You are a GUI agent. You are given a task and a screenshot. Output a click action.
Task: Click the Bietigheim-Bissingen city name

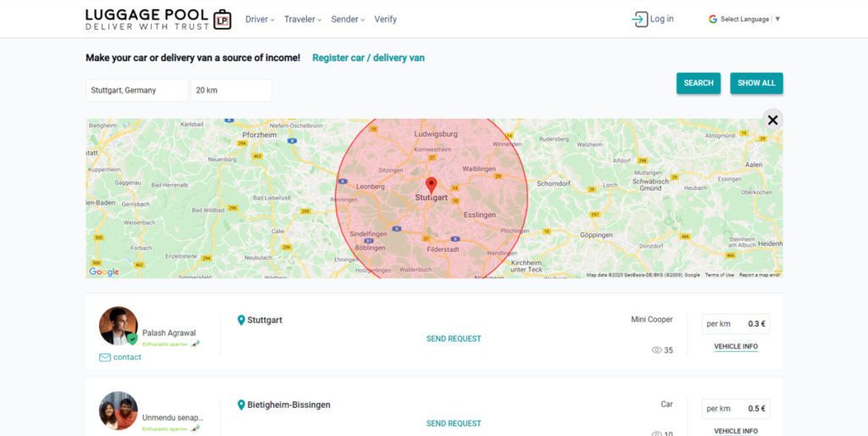coord(289,405)
